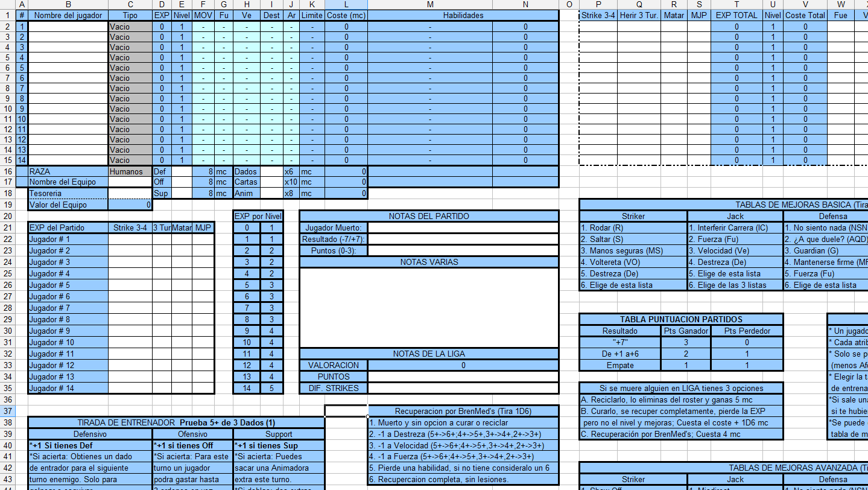The image size is (868, 490).
Task: Click inside the 'NOTAS VARIAS' notes box
Action: [x=429, y=308]
